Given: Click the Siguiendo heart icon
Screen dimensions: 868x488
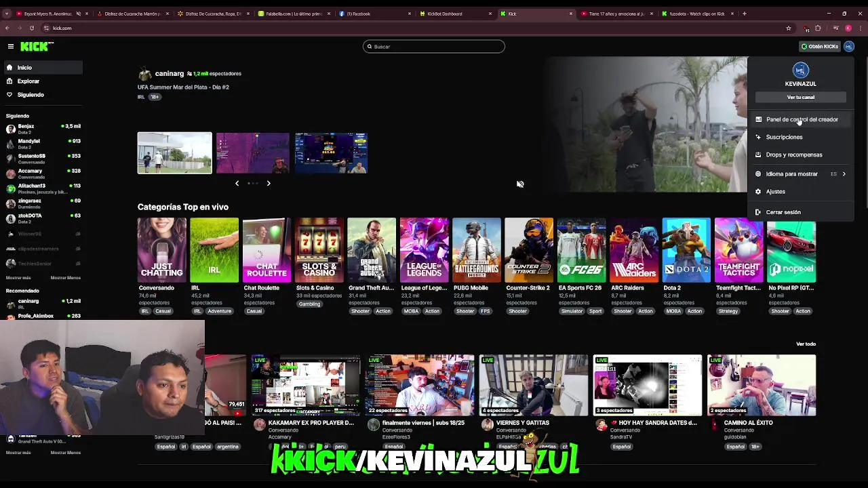Looking at the screenshot, I should 9,95.
